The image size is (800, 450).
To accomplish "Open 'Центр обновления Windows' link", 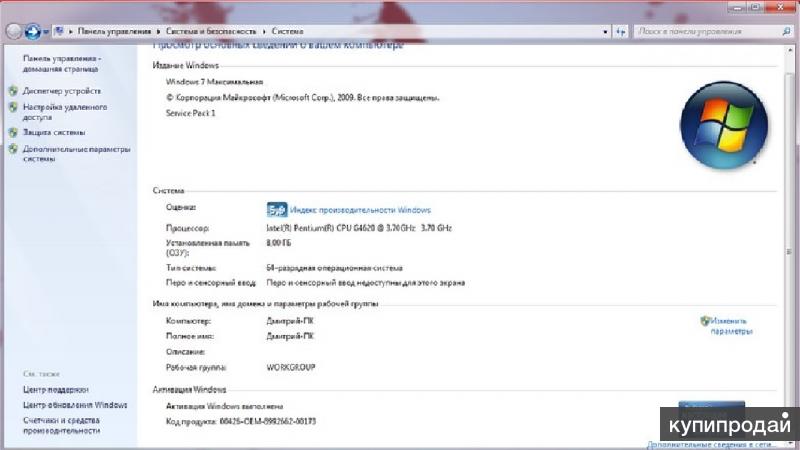I will coord(75,405).
